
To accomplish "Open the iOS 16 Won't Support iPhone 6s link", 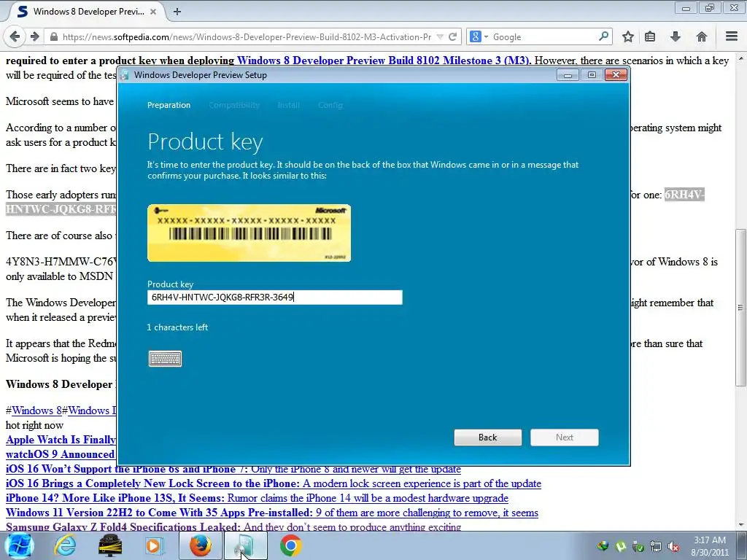I will [233, 469].
